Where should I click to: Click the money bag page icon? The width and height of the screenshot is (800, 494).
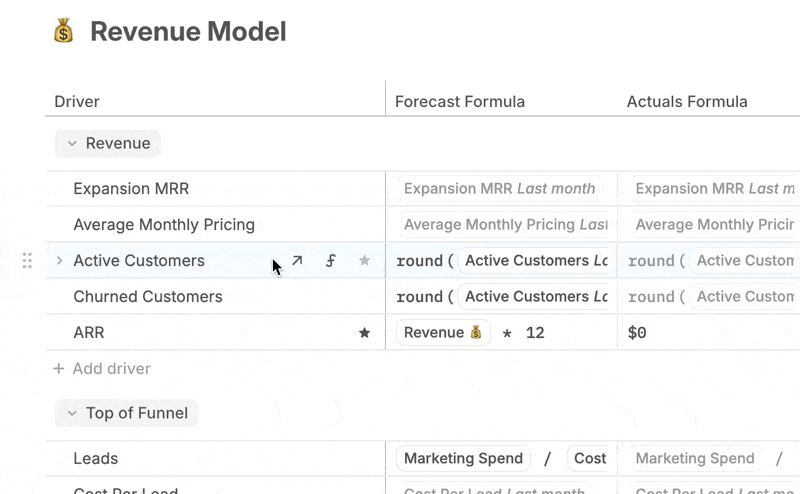(x=64, y=33)
